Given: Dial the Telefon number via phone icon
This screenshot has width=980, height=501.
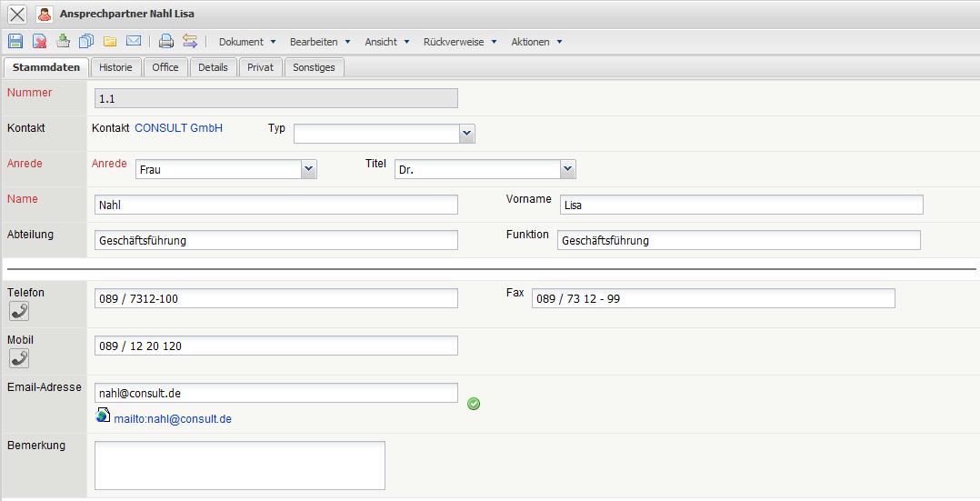Looking at the screenshot, I should pos(18,311).
